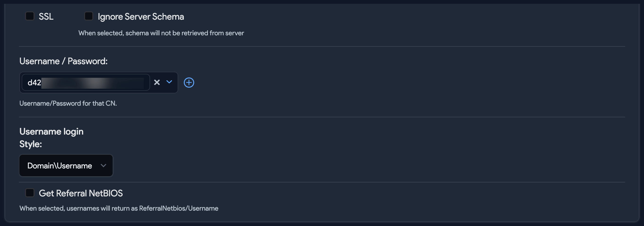This screenshot has width=644, height=226.
Task: Click the ReferralNetbios/Username description text
Action: [x=119, y=208]
